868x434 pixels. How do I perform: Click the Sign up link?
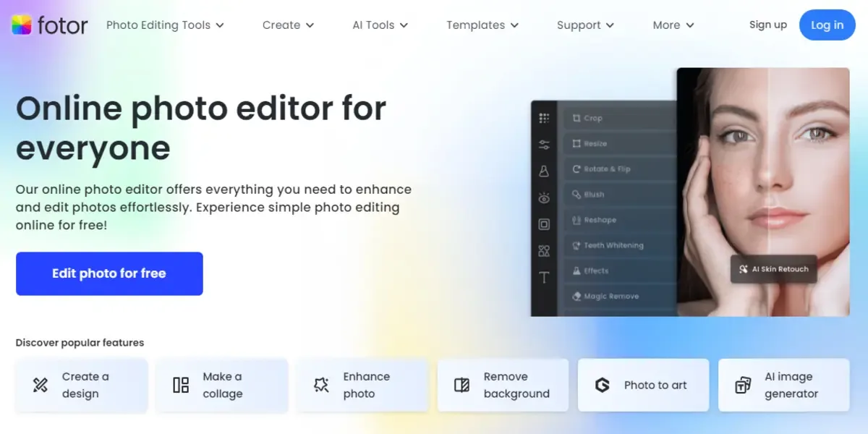[768, 25]
